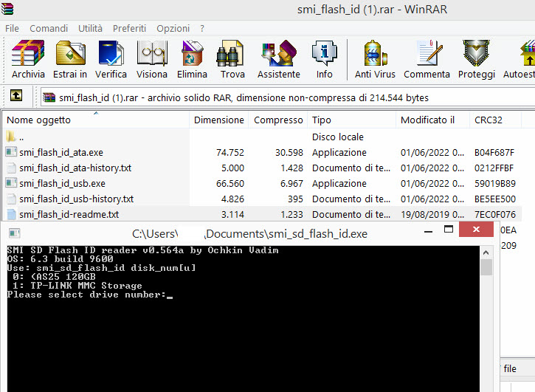
Task: Click CRC32 value BE5EE500
Action: (494, 199)
